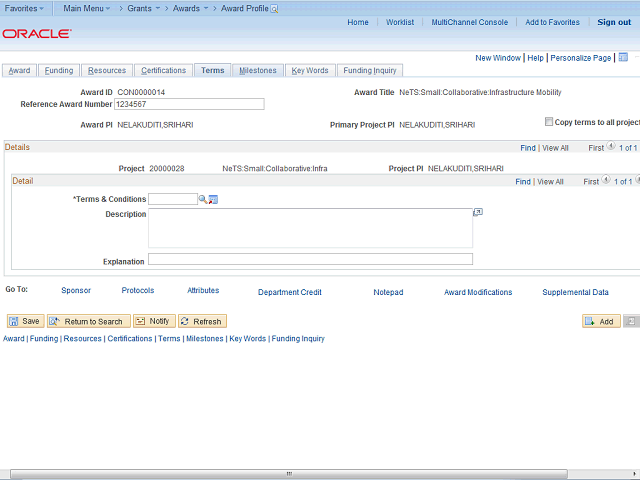Open Supplemental Data link

click(x=575, y=292)
